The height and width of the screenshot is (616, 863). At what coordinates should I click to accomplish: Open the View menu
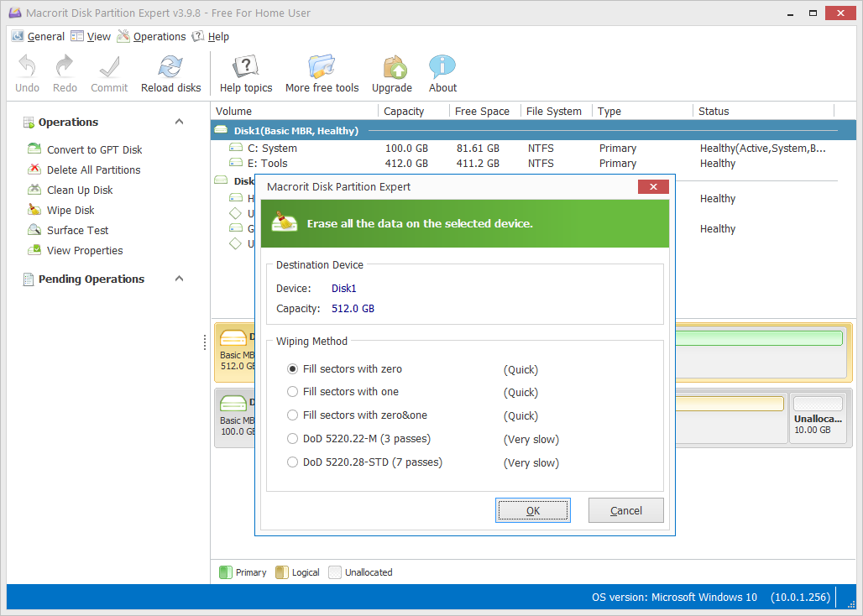91,36
